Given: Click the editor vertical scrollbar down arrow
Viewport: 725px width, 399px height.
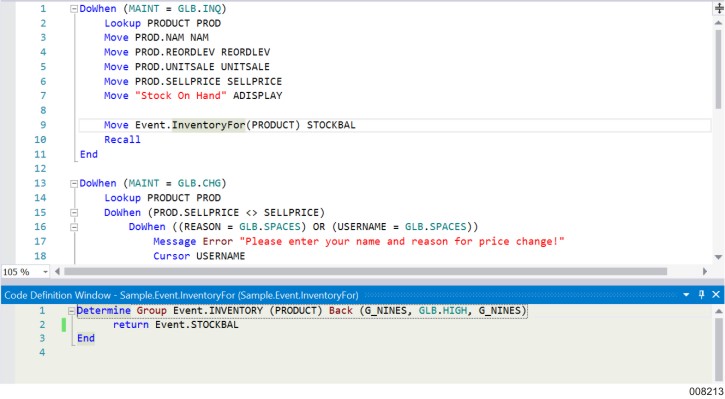Looking at the screenshot, I should point(719,257).
